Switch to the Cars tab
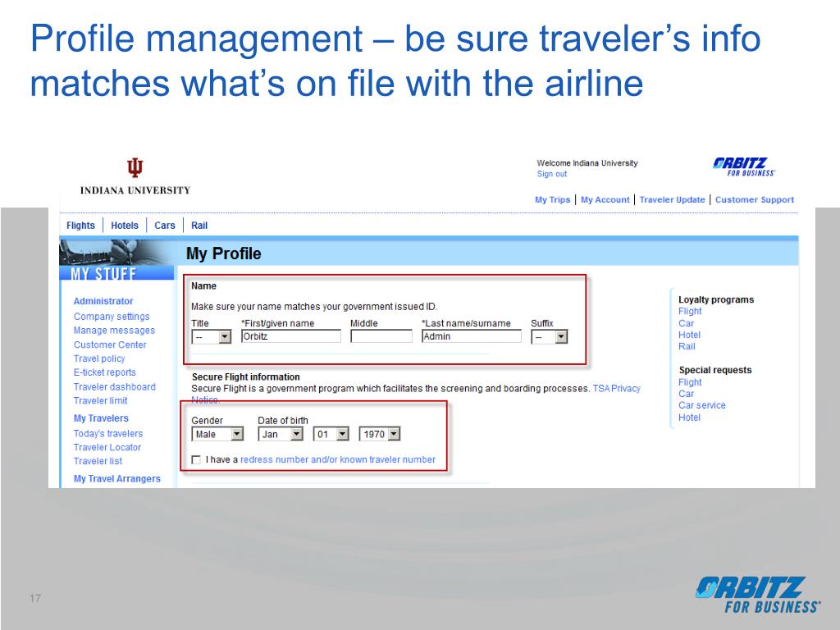The image size is (840, 630). pos(164,226)
